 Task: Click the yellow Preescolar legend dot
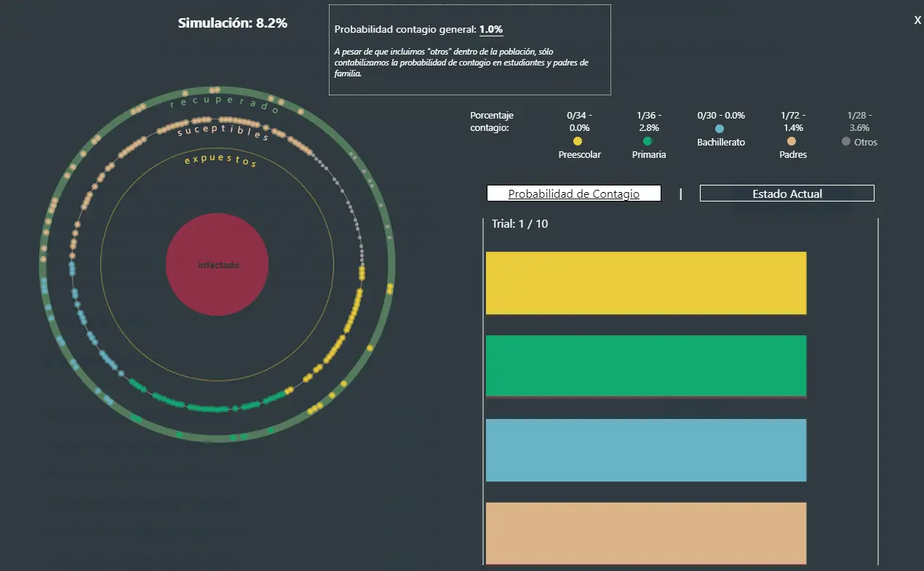578,141
